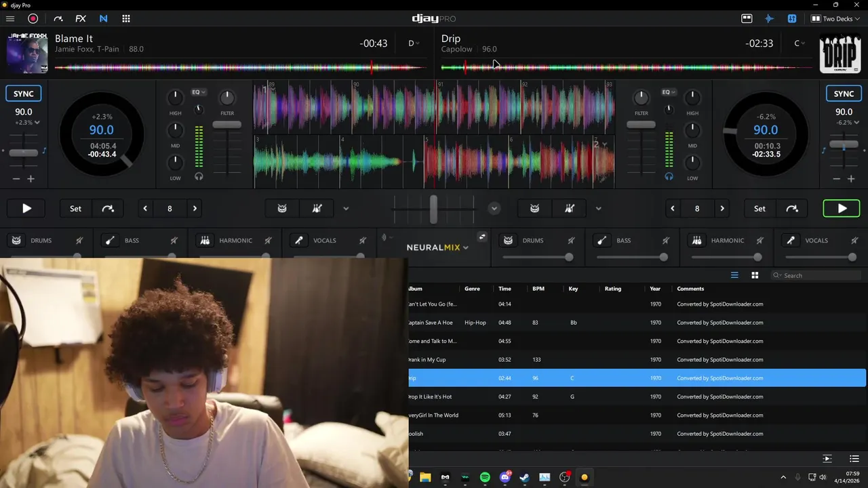Enable SYNC on the right deck
The width and height of the screenshot is (868, 488).
tap(844, 94)
